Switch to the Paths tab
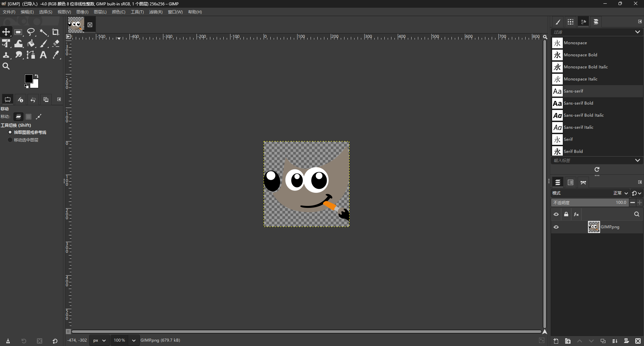The width and height of the screenshot is (644, 346). tap(583, 182)
